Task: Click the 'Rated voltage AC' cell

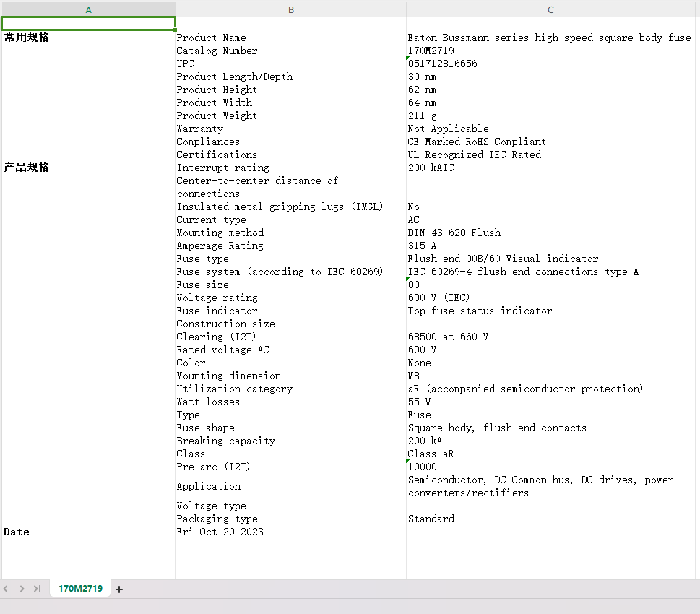Action: pos(290,349)
